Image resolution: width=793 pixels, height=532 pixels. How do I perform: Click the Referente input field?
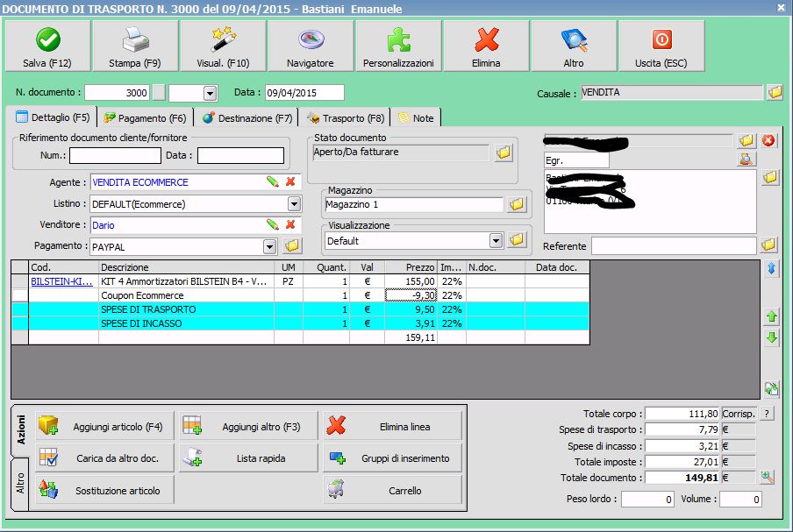pyautogui.click(x=673, y=246)
